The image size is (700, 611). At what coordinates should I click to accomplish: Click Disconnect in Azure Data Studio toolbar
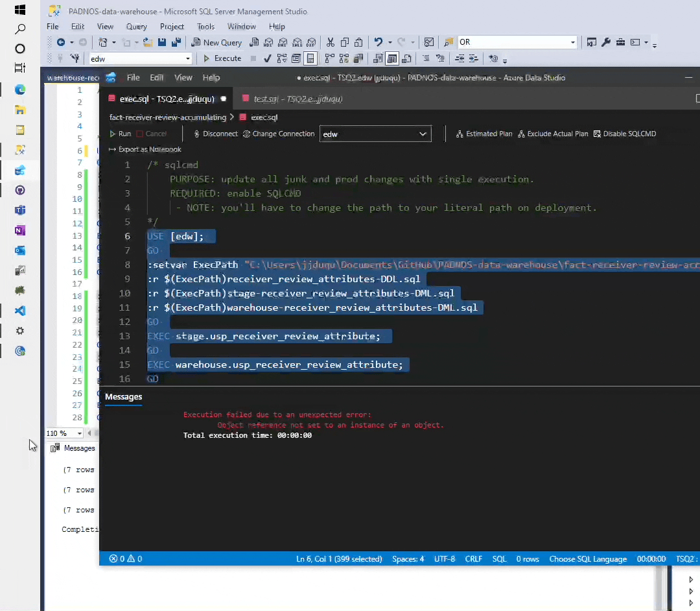click(215, 134)
